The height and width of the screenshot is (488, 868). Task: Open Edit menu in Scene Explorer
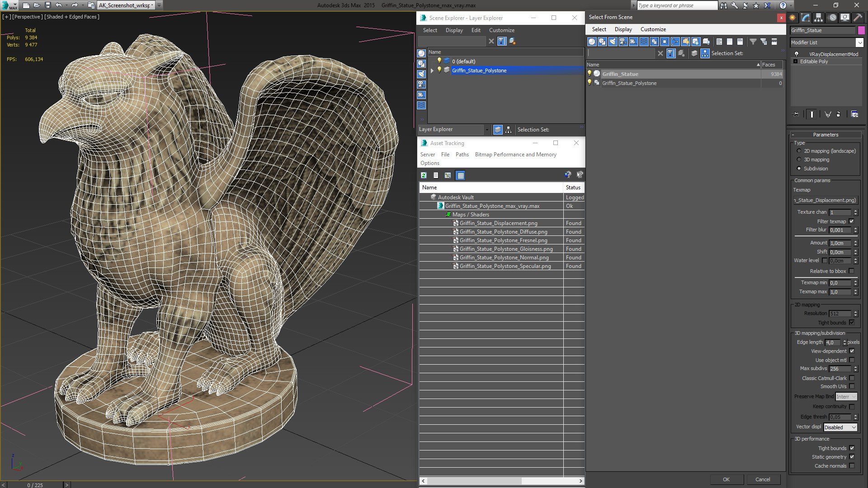coord(476,30)
